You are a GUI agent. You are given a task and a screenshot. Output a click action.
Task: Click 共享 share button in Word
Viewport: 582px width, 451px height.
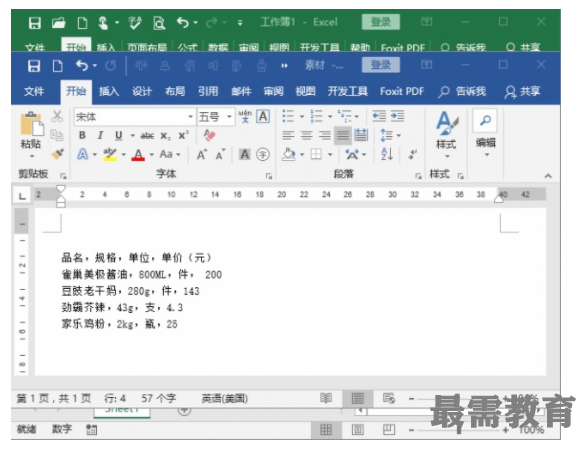(522, 91)
